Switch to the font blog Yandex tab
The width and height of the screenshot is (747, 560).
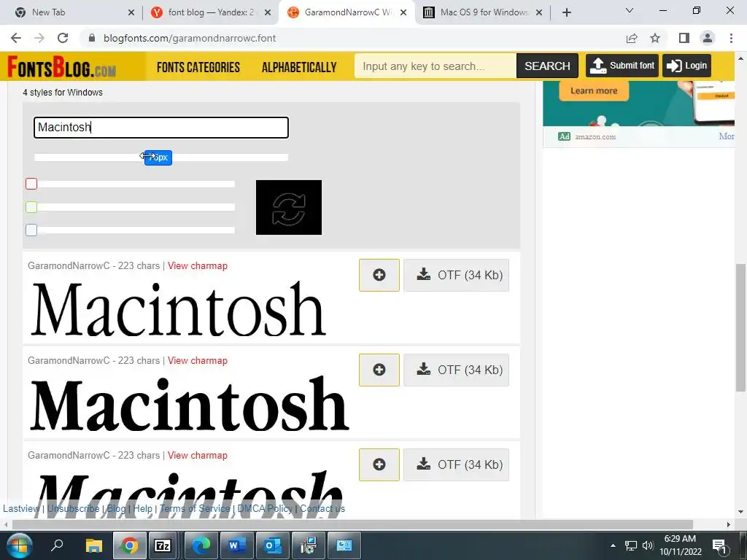(x=209, y=12)
